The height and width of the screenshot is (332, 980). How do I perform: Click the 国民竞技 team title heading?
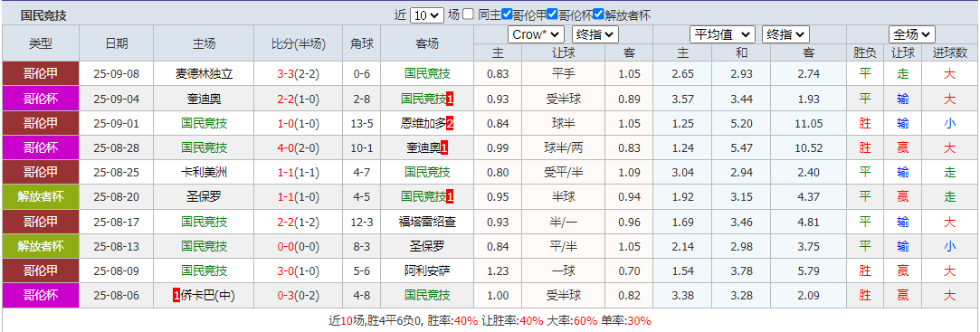(43, 15)
